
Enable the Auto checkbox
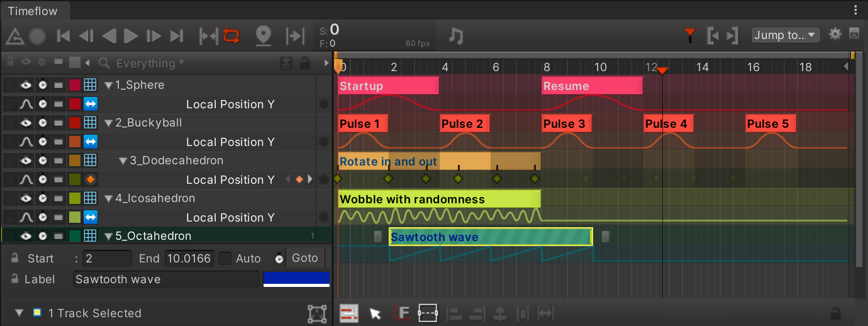point(225,258)
